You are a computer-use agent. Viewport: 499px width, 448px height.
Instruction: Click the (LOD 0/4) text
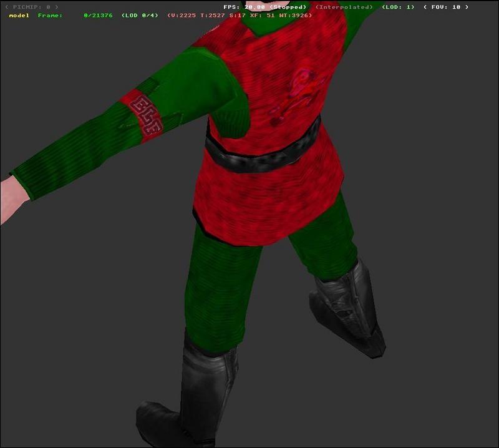point(140,15)
